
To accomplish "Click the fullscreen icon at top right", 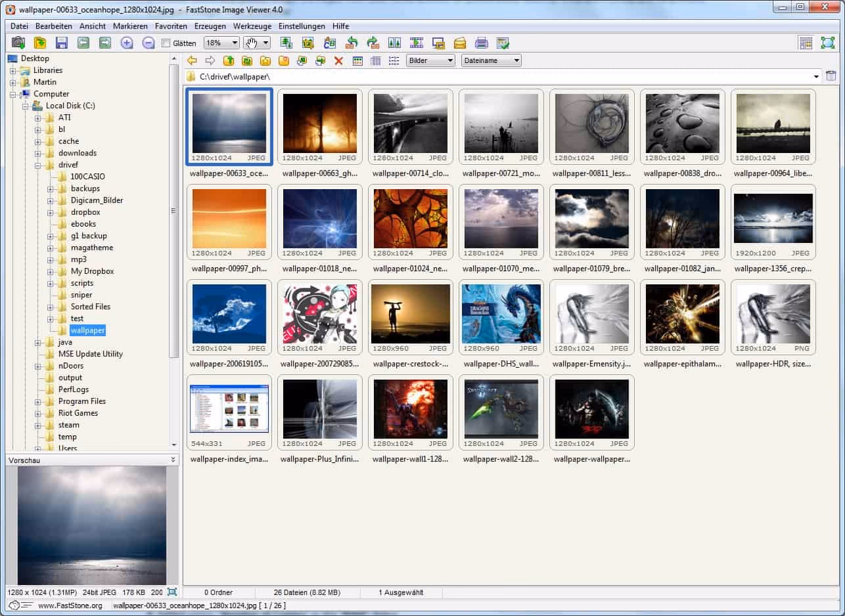I will click(x=827, y=43).
